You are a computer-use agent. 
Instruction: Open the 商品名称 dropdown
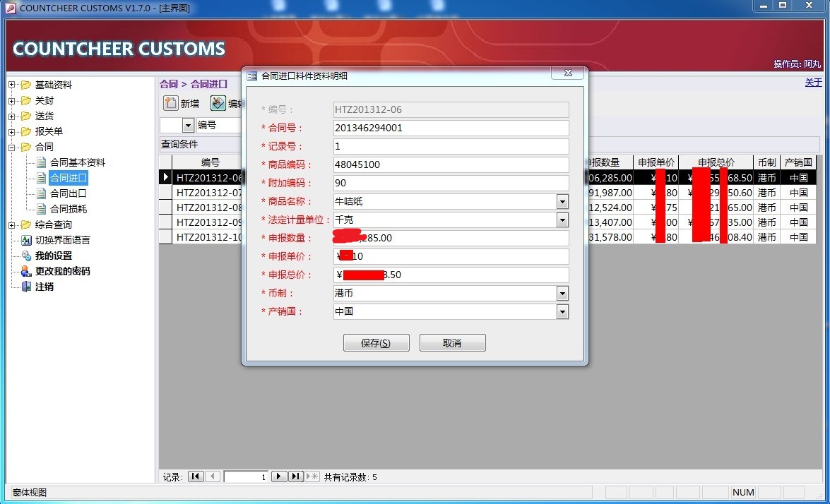(562, 201)
